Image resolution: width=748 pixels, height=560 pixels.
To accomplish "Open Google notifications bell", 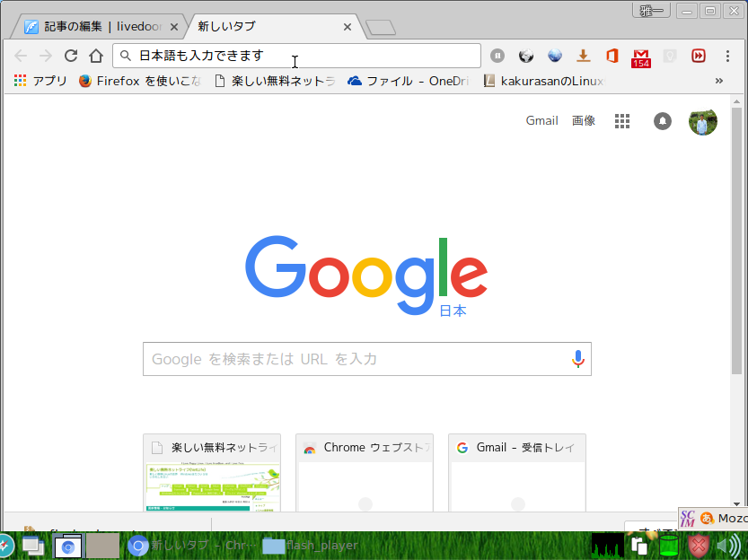I will pyautogui.click(x=662, y=121).
